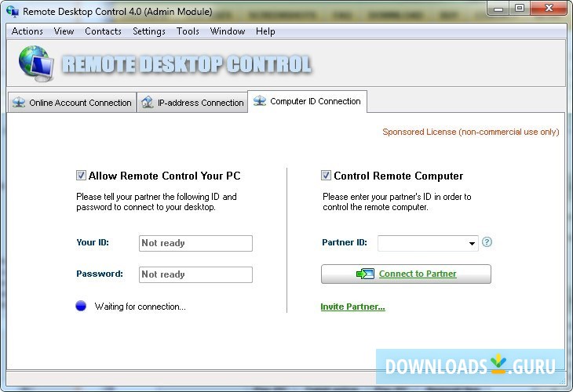The height and width of the screenshot is (392, 573).
Task: Click the Connect to Partner button
Action: (406, 274)
